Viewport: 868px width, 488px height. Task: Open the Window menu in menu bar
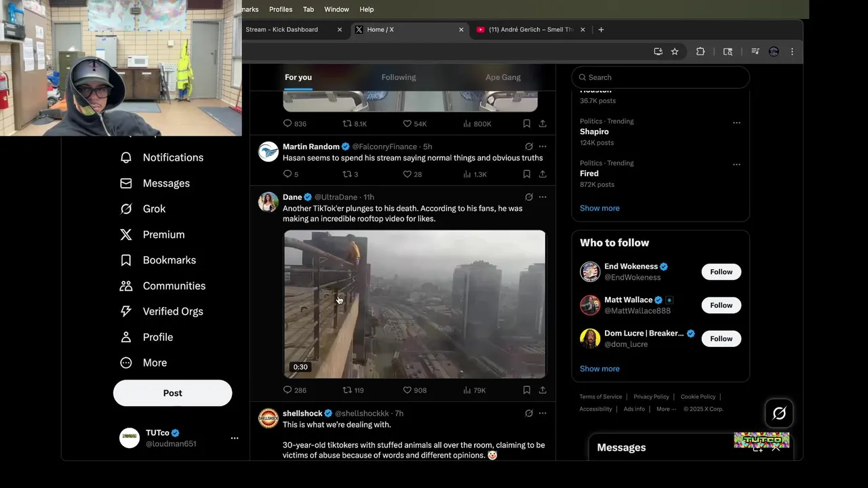(x=336, y=9)
